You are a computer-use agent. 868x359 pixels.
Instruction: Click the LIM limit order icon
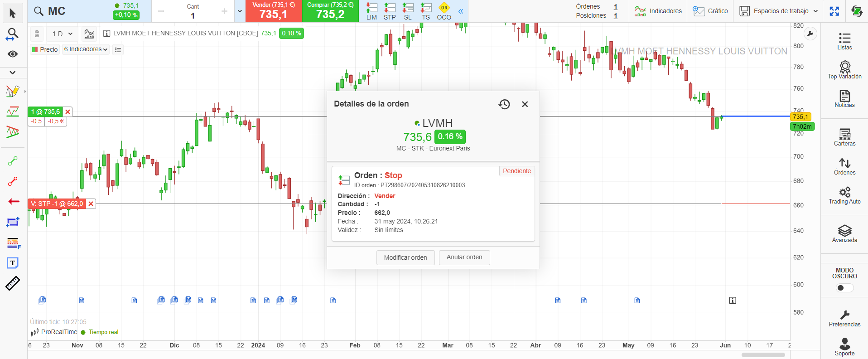tap(371, 11)
